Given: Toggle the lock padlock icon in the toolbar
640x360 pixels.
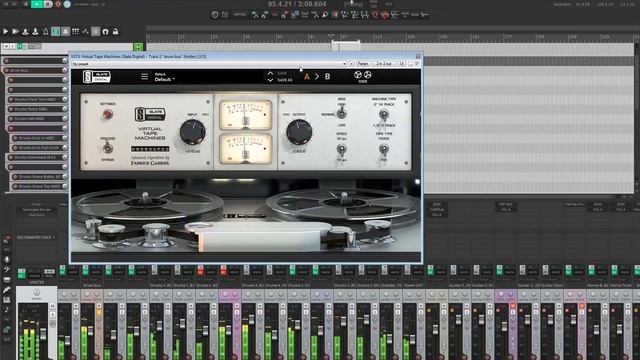Looking at the screenshot, I should [116, 31].
